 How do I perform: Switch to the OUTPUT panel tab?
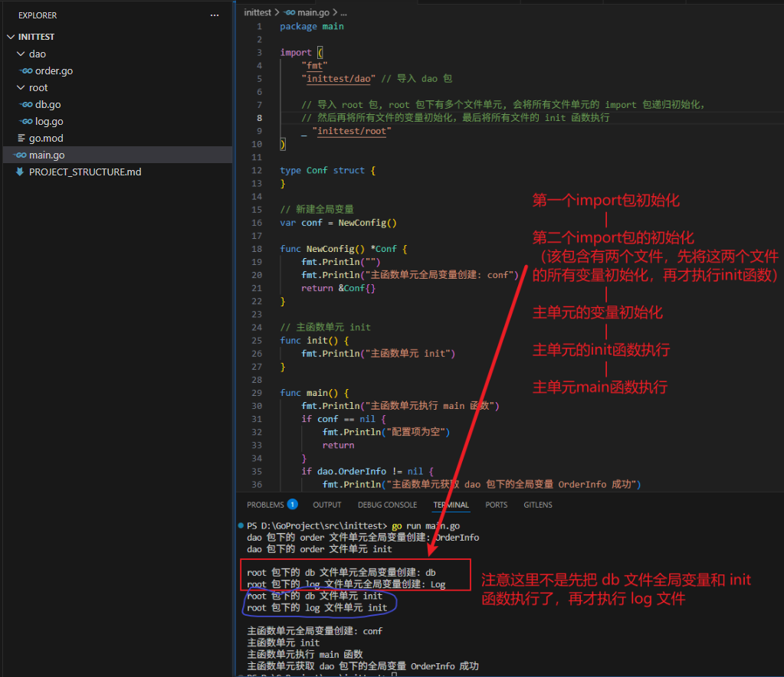(327, 505)
